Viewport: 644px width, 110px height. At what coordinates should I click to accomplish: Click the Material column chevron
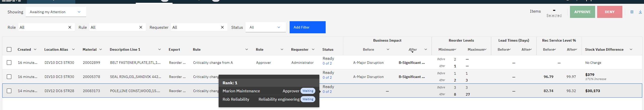(x=100, y=49)
